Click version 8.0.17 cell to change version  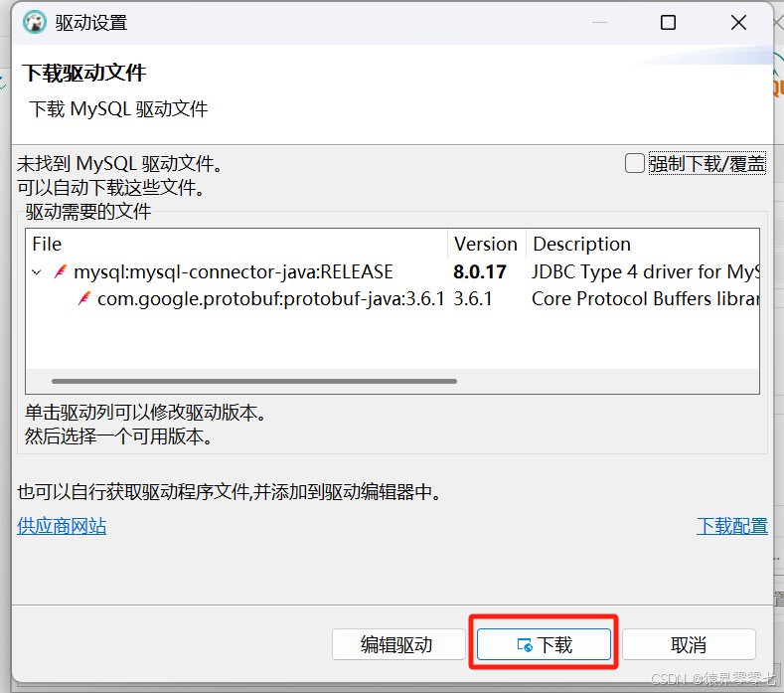click(480, 271)
